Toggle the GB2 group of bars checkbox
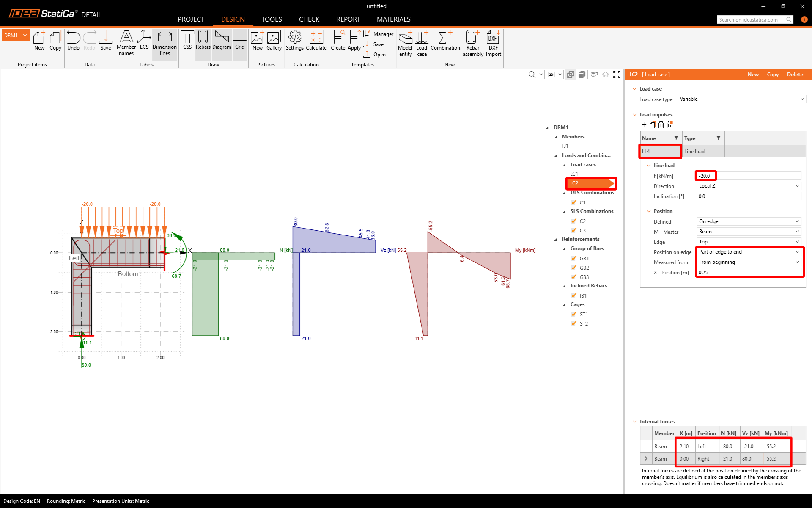Image resolution: width=812 pixels, height=508 pixels. tap(574, 268)
